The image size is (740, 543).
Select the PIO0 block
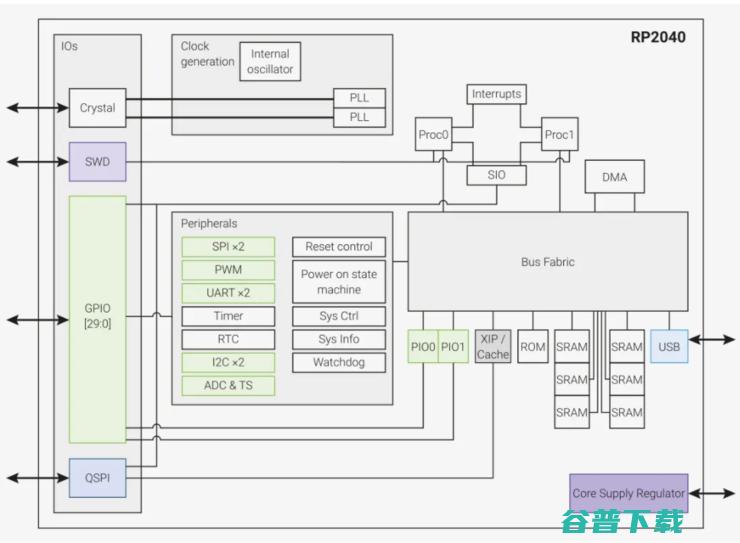click(423, 346)
